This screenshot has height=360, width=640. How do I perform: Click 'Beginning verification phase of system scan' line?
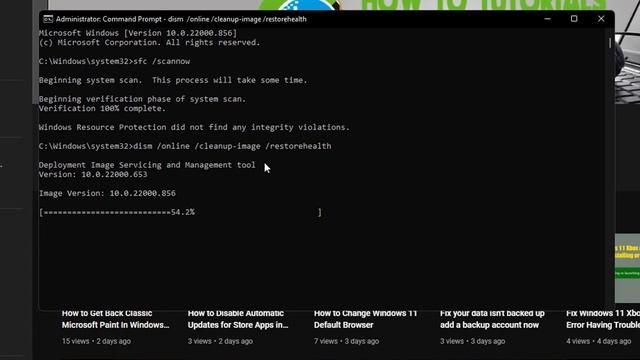pos(142,99)
